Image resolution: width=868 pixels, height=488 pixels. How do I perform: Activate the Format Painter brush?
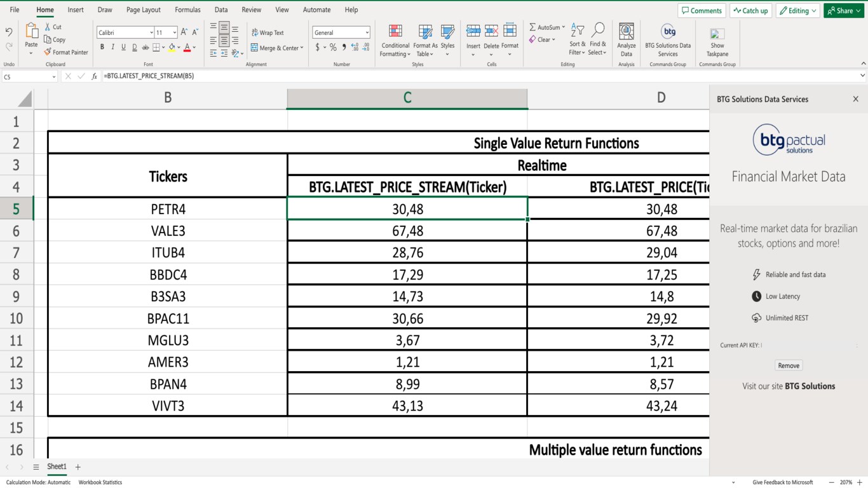point(66,52)
